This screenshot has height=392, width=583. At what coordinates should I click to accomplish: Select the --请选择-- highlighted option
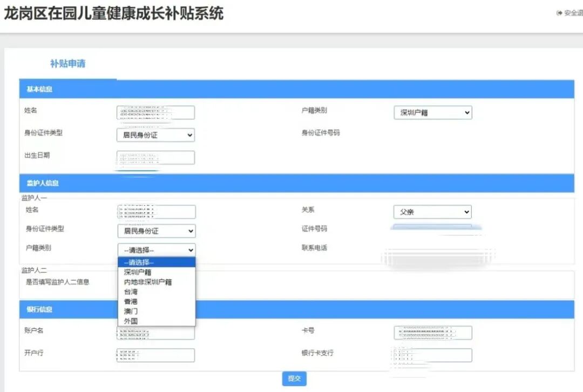tap(139, 262)
